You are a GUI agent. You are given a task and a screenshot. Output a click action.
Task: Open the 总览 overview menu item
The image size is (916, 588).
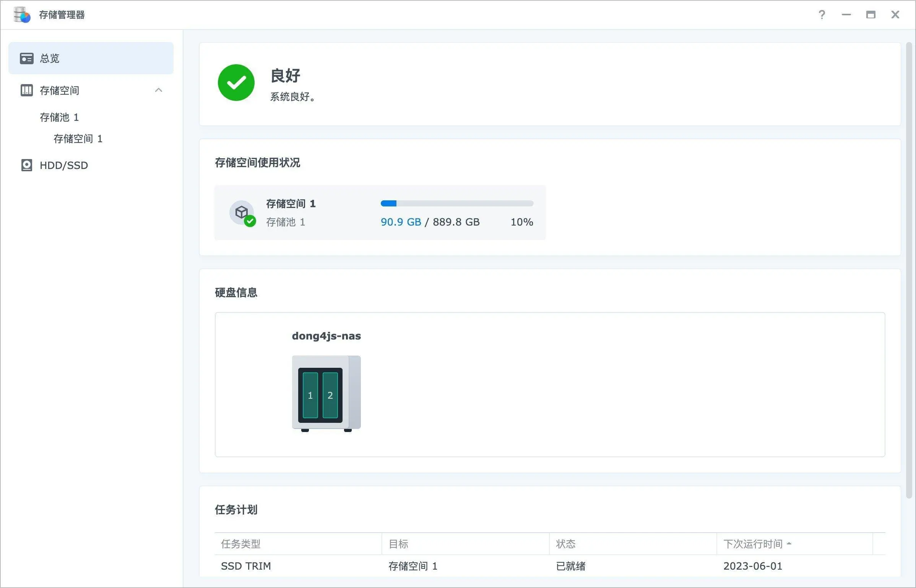coord(50,58)
